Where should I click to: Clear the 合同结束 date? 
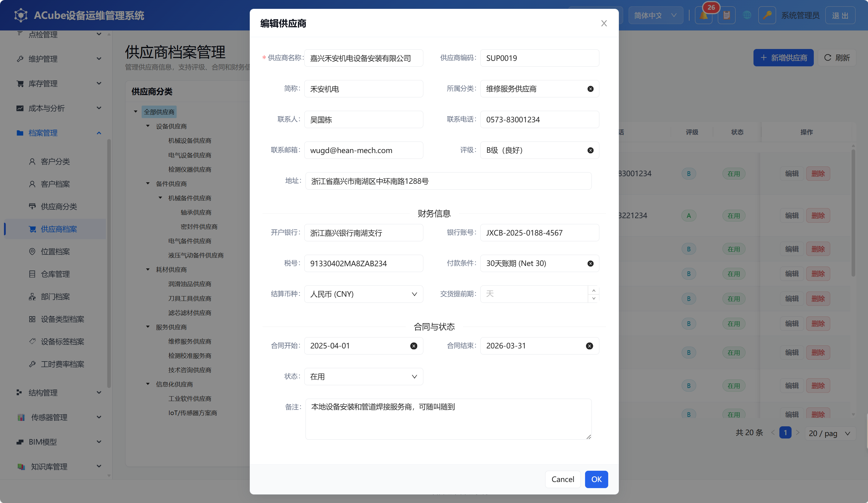click(589, 346)
